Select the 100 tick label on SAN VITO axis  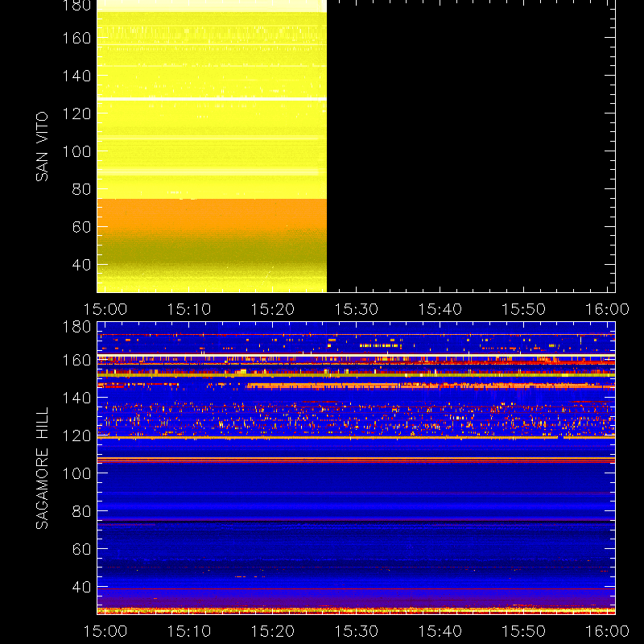tap(76, 151)
